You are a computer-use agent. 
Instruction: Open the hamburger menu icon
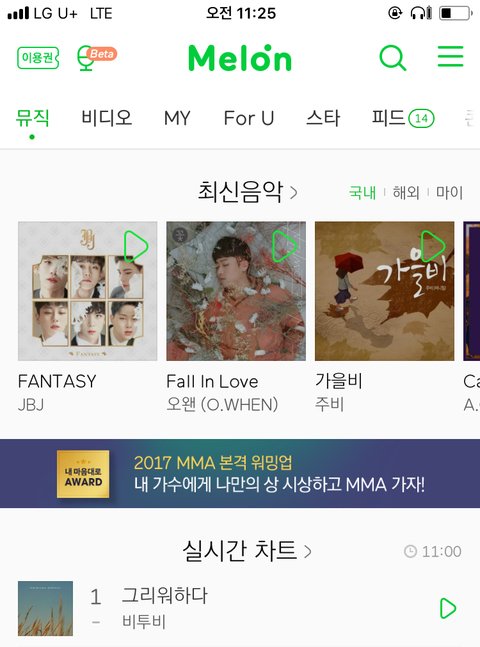pos(450,57)
